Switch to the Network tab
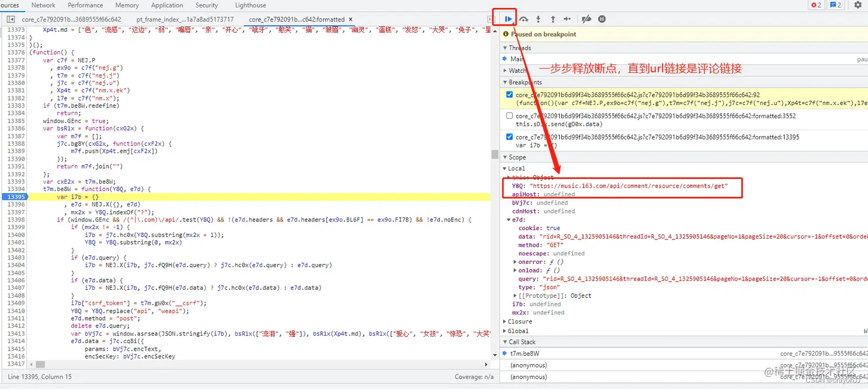 tap(44, 5)
